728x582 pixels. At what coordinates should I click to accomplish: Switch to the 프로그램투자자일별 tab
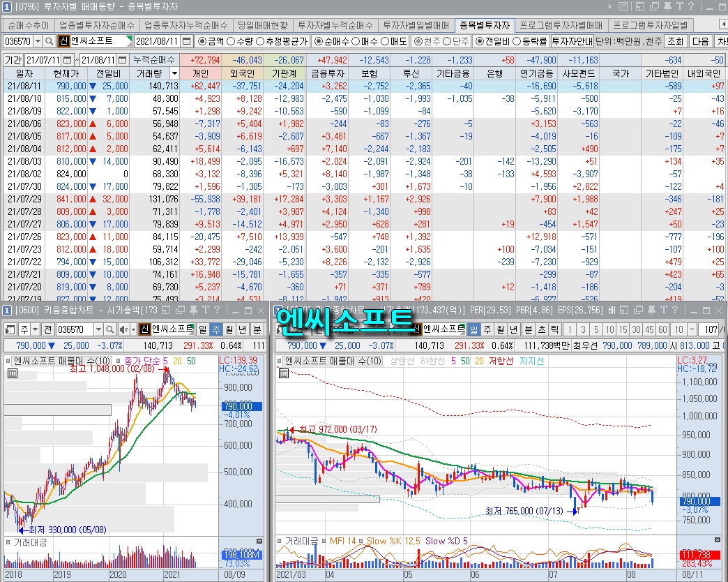(x=650, y=25)
